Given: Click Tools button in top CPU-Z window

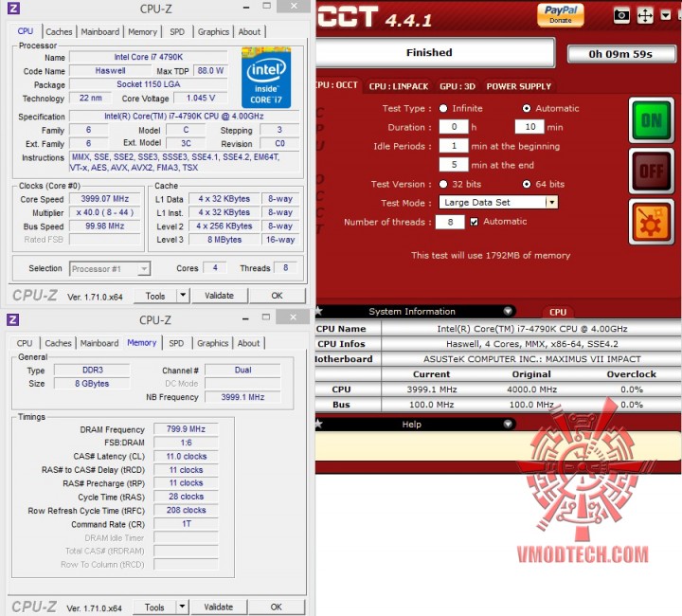Looking at the screenshot, I should 155,296.
